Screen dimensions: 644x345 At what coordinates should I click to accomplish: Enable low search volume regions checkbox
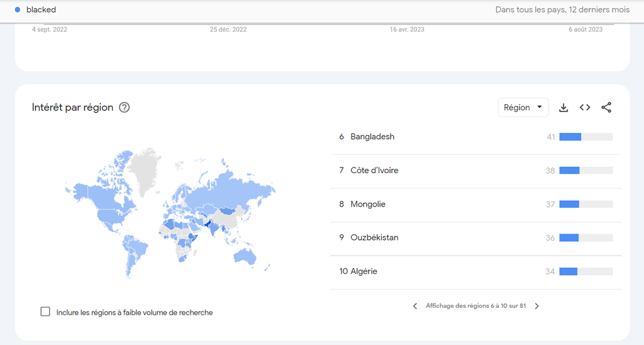point(45,312)
